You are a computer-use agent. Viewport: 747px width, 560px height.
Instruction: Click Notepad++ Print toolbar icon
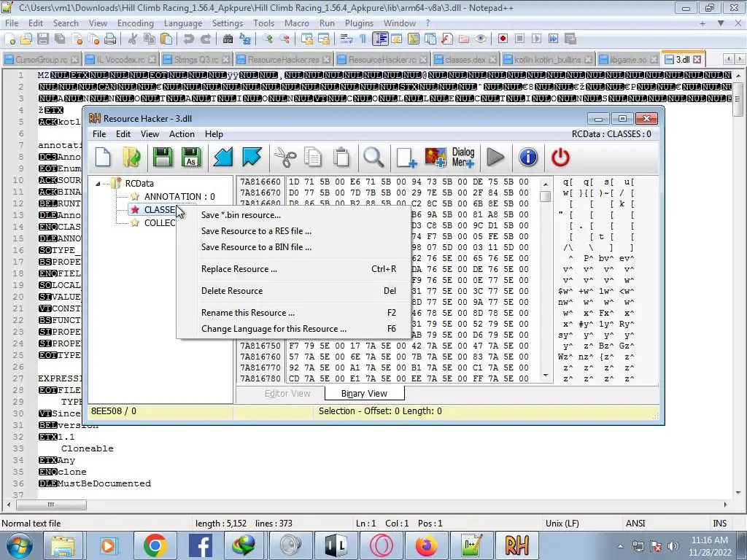click(110, 39)
